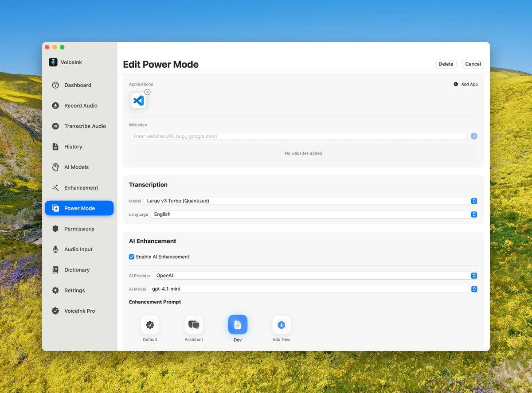Click the VoiceInk Pro badge icon
This screenshot has height=393, width=532.
(x=55, y=311)
